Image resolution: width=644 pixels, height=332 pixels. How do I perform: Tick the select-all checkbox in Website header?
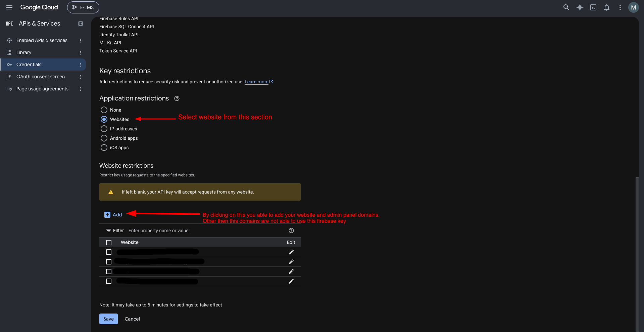[x=109, y=242]
